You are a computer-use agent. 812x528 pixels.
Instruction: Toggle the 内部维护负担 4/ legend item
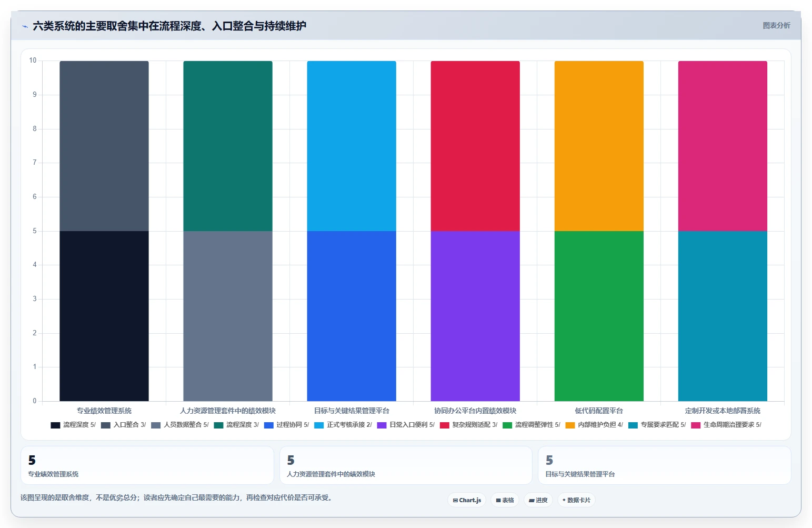point(594,425)
